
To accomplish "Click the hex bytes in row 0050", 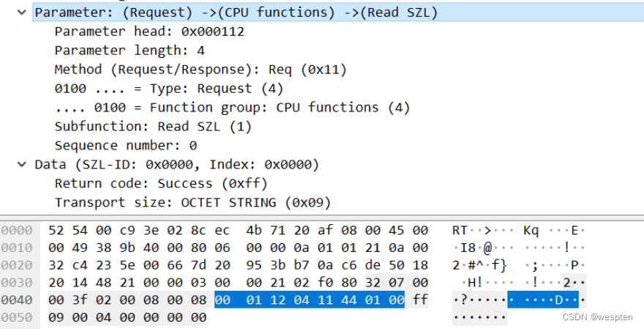I will (x=128, y=317).
